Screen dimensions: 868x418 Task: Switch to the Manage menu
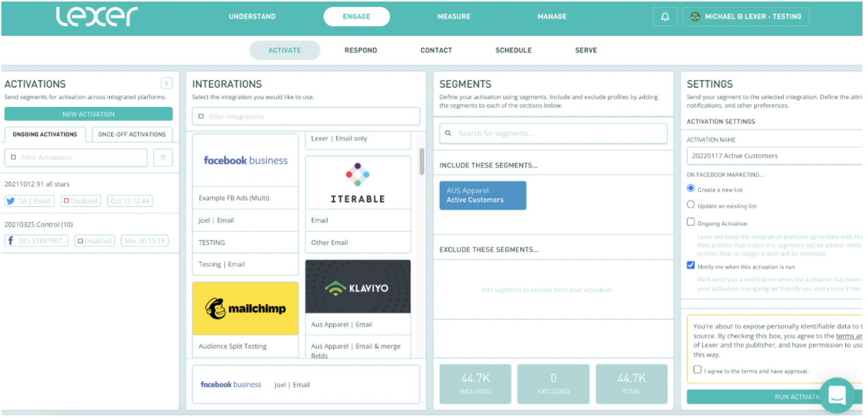point(552,17)
